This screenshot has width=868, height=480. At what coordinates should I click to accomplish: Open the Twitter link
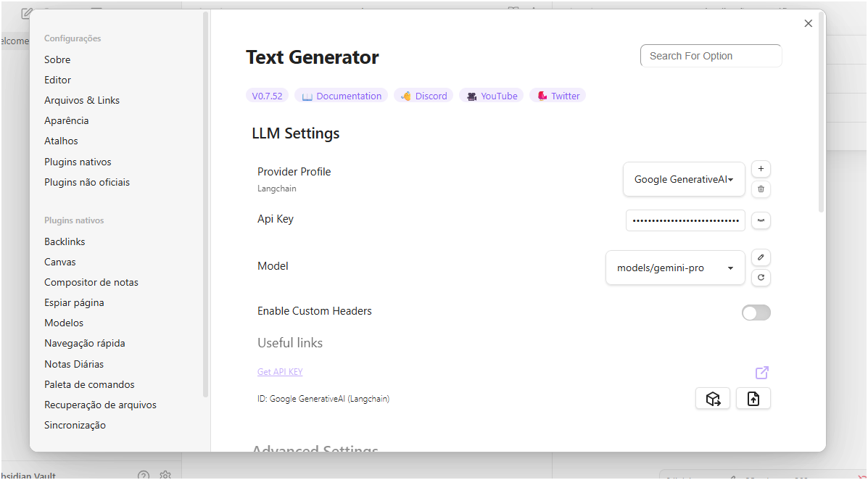pyautogui.click(x=558, y=96)
